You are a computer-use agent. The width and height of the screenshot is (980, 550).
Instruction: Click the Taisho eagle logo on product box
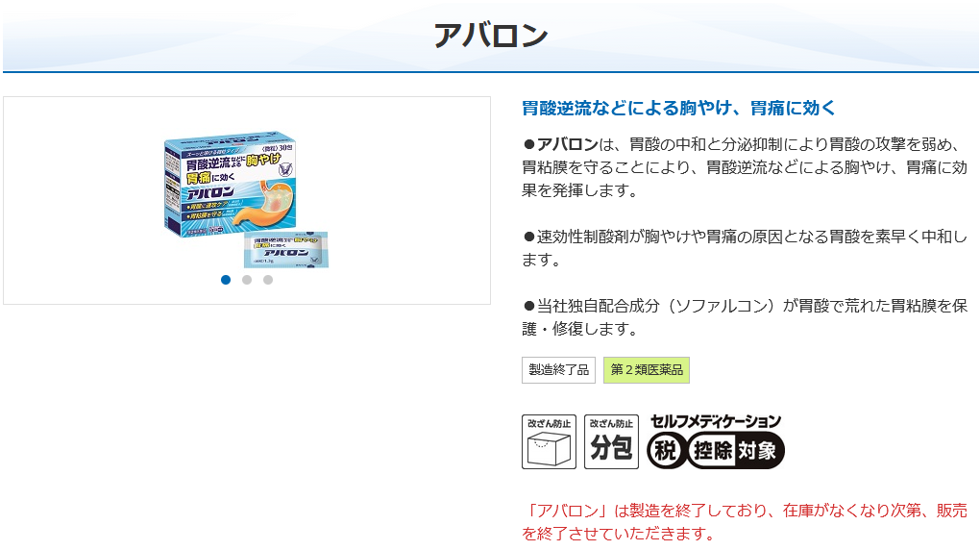[x=285, y=168]
